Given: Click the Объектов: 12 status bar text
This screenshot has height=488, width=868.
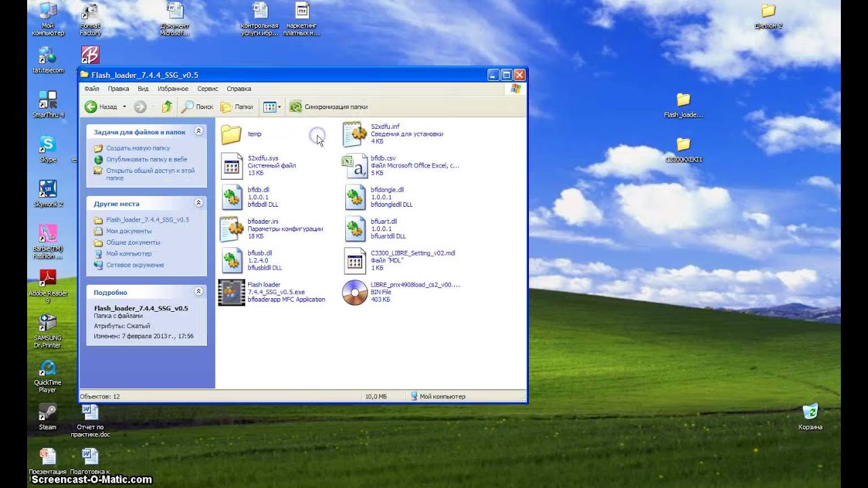Looking at the screenshot, I should (x=100, y=396).
